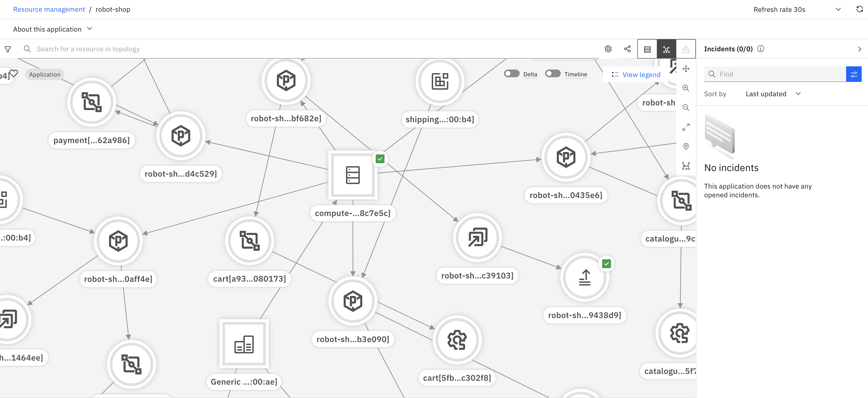
Task: Open topology settings gear icon
Action: pos(608,49)
